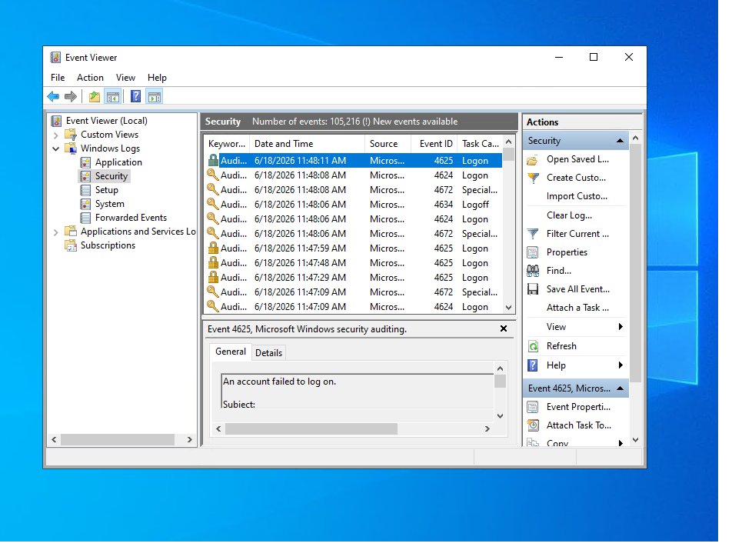Sort by the Source column header
The width and height of the screenshot is (732, 560).
(x=388, y=144)
